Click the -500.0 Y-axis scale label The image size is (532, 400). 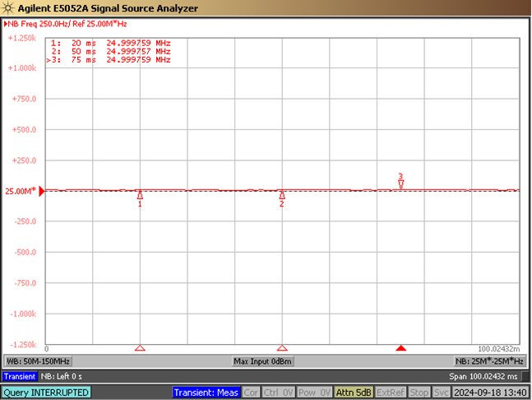[x=25, y=253]
